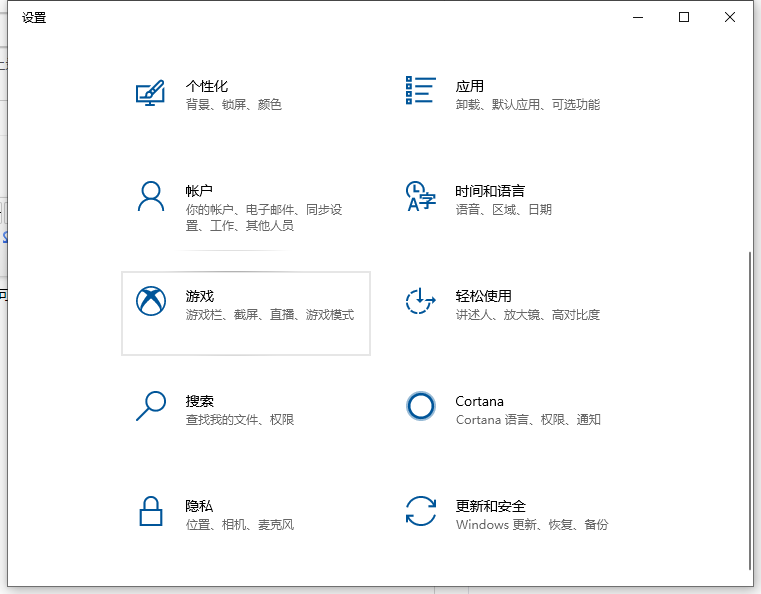Click the Ease of Access dashed-circle icon
Screen dimensions: 761x594
click(420, 300)
